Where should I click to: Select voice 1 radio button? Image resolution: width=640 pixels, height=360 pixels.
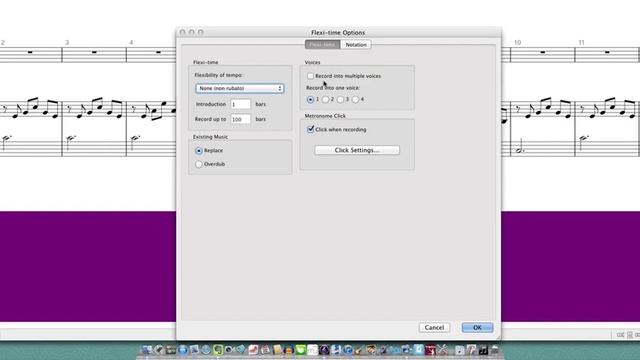coord(310,99)
